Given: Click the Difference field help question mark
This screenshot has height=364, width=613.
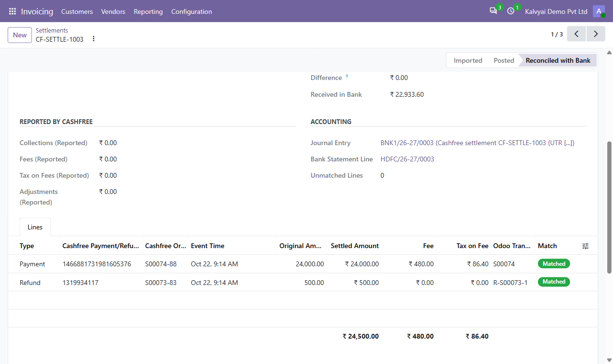Looking at the screenshot, I should pos(347,77).
